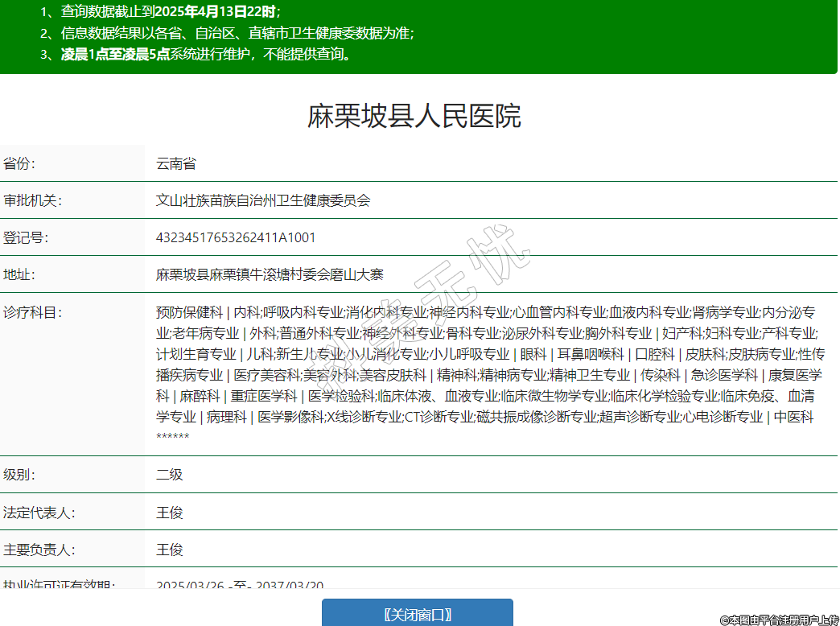Viewport: 840px width, 626px height.
Task: Click the 诊疗科目 field label
Action: coord(32,312)
